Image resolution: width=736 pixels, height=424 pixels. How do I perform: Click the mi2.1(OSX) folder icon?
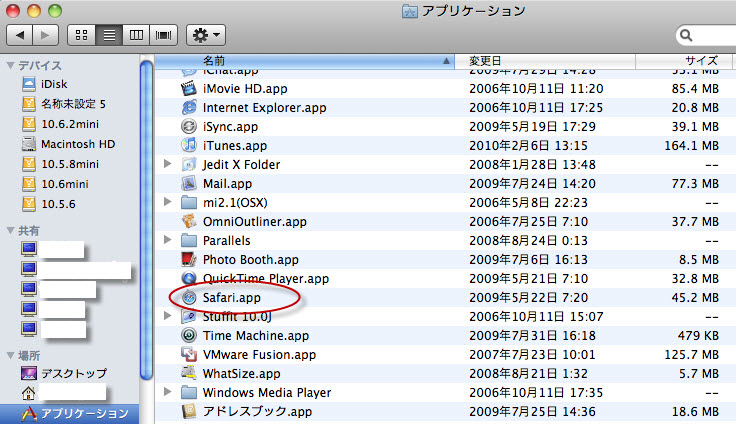(x=189, y=202)
